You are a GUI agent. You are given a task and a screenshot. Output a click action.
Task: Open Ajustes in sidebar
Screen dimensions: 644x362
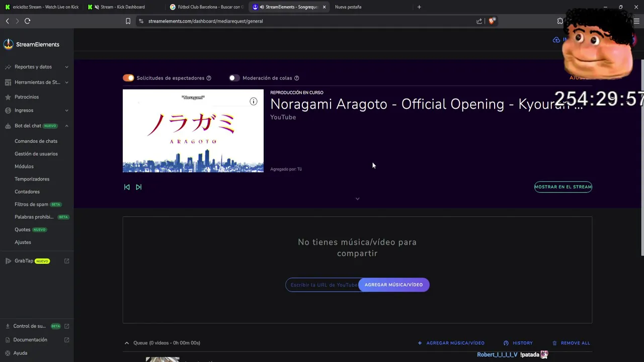[23, 242]
